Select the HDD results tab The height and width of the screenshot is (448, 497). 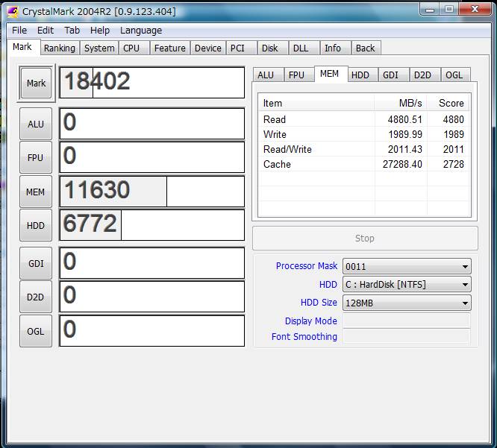pos(360,75)
